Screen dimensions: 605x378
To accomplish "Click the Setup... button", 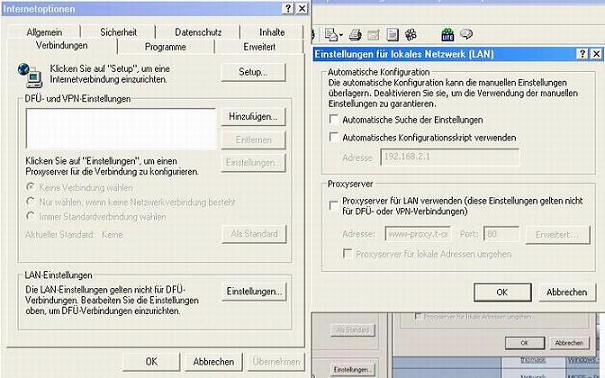I will click(x=253, y=72).
